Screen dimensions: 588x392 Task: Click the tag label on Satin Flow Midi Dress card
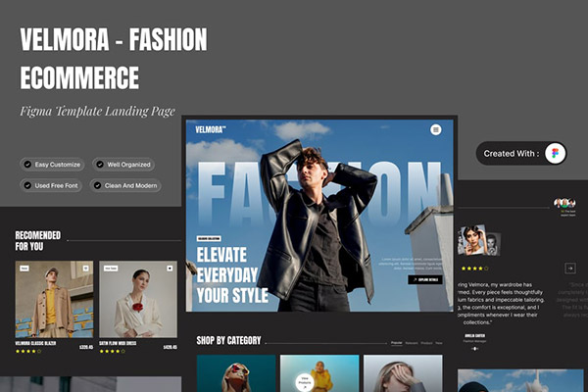click(x=111, y=269)
